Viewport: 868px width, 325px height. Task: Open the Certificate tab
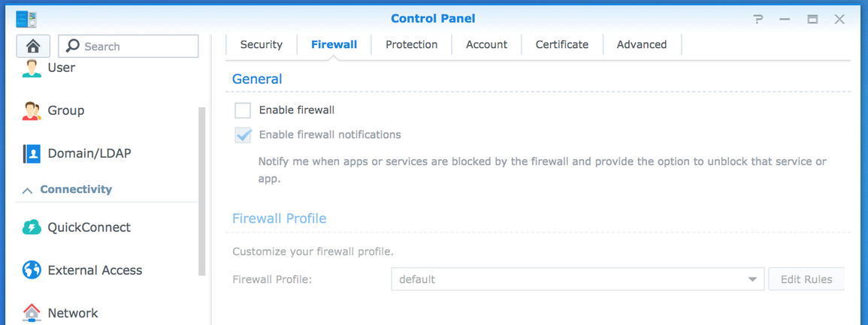[561, 45]
